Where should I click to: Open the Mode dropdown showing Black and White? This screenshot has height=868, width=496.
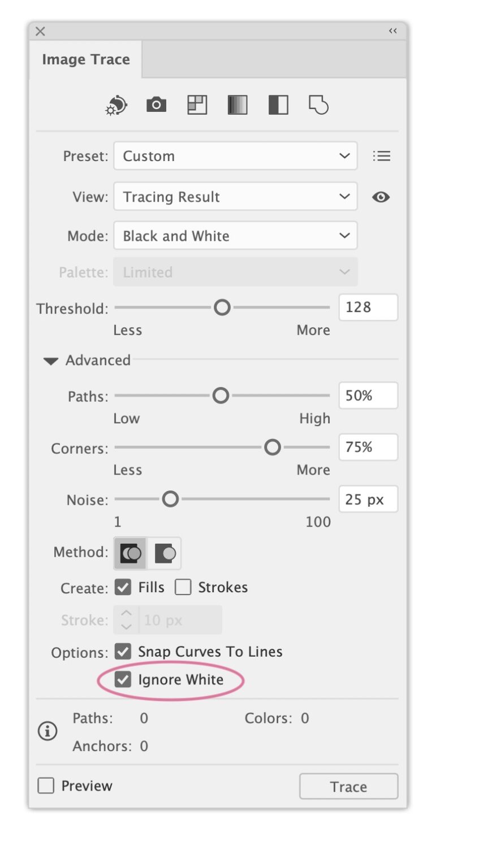(235, 236)
